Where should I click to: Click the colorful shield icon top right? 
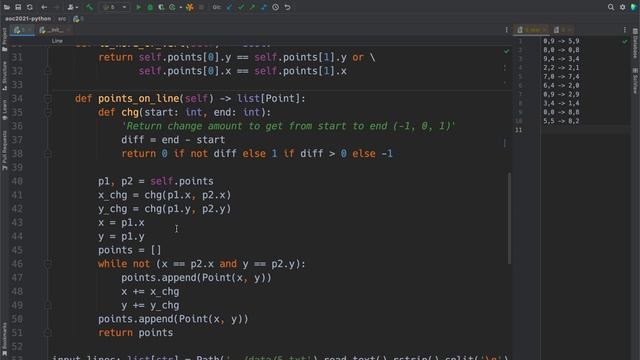(634, 7)
